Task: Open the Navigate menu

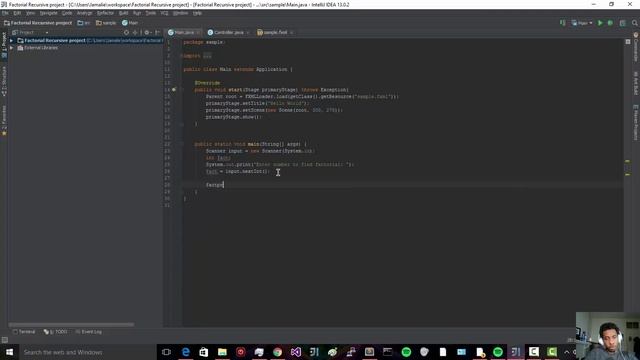Action: tap(48, 13)
